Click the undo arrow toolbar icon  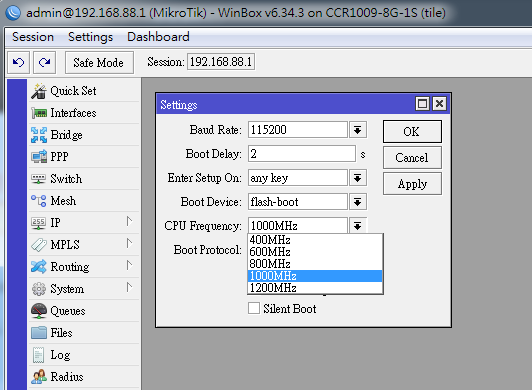point(18,62)
